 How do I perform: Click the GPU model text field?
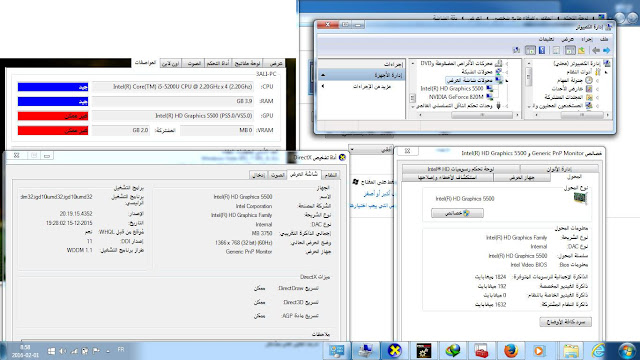click(173, 116)
